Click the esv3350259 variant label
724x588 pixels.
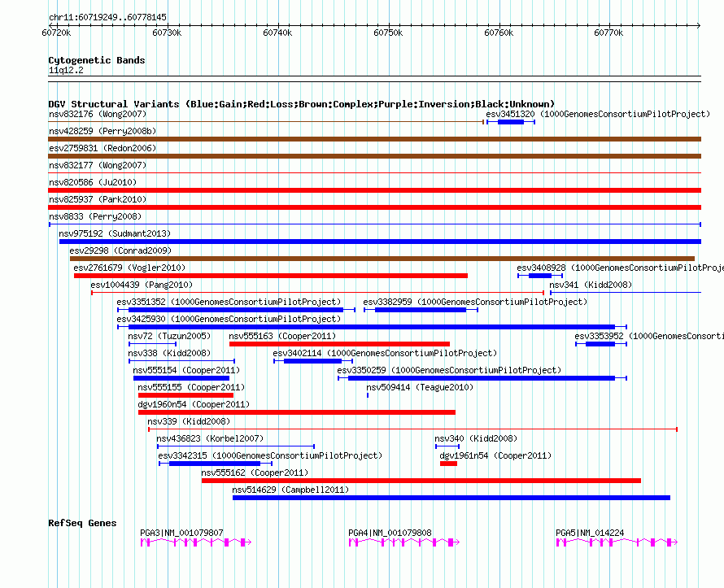[449, 370]
